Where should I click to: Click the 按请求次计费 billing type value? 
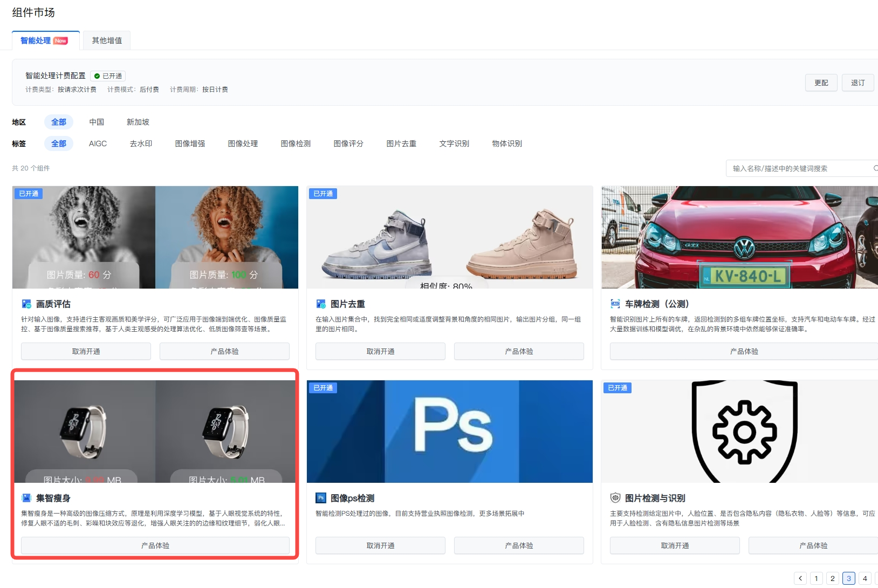(x=77, y=90)
